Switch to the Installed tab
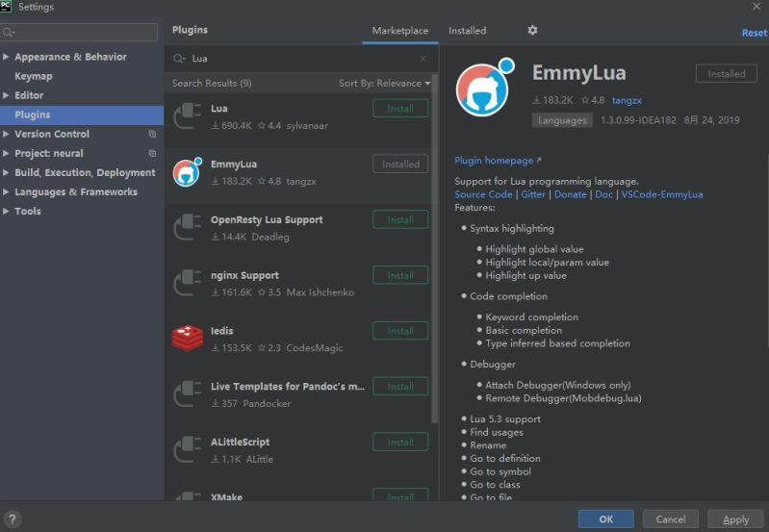 click(x=468, y=31)
